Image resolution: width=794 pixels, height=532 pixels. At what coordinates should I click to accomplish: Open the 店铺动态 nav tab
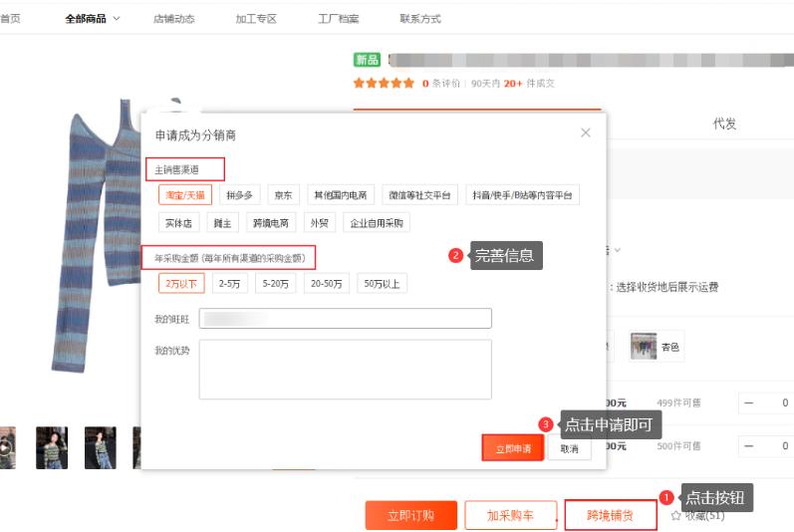click(x=174, y=19)
